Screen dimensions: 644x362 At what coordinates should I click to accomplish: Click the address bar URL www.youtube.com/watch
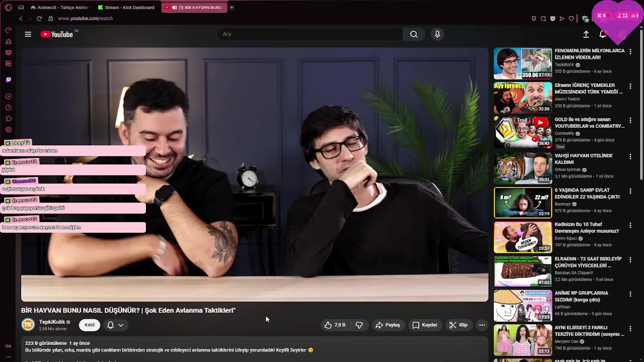(x=86, y=19)
